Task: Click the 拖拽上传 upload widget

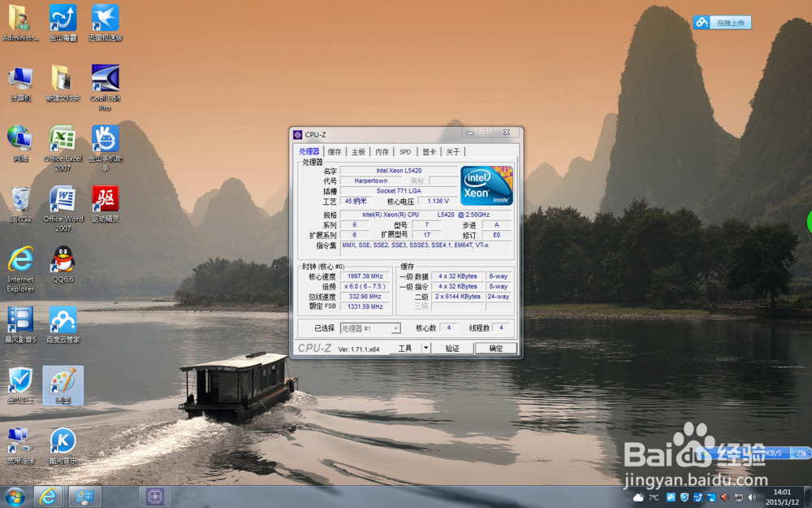Action: (722, 22)
